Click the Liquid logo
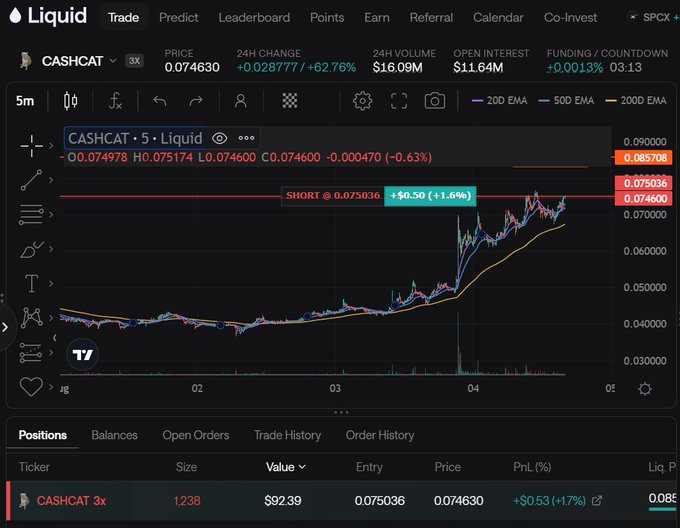The height and width of the screenshot is (528, 680). 48,16
